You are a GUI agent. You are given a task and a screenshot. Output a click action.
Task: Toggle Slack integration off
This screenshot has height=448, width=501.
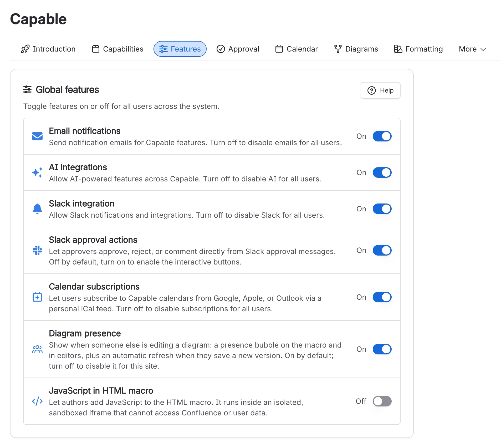coord(382,209)
